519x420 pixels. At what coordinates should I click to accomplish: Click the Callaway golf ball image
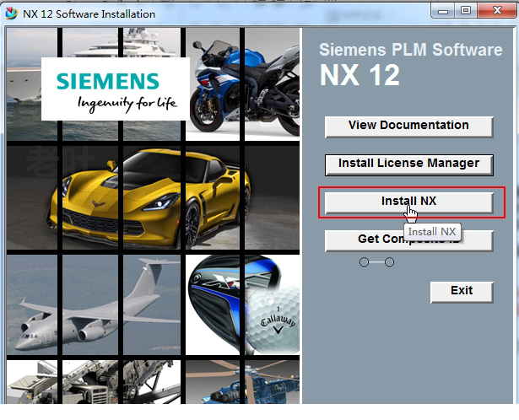274,319
